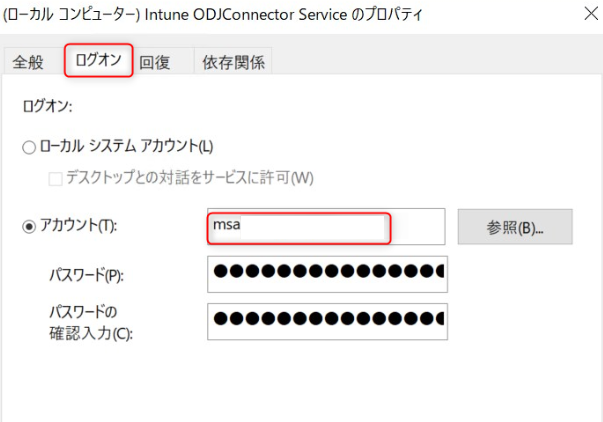The width and height of the screenshot is (603, 422).
Task: Close the properties dialog with X
Action: (x=591, y=14)
